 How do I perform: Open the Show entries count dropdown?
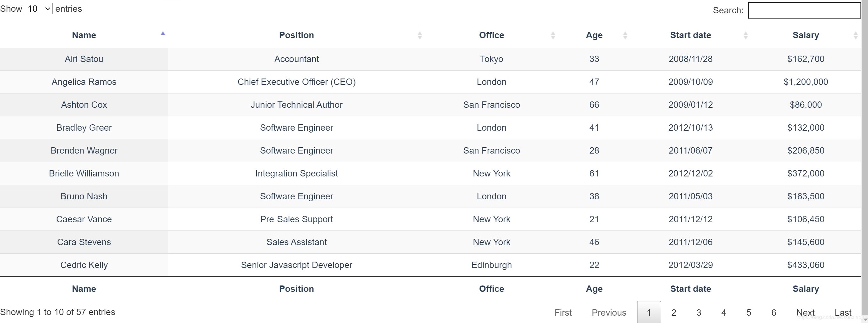(x=39, y=9)
